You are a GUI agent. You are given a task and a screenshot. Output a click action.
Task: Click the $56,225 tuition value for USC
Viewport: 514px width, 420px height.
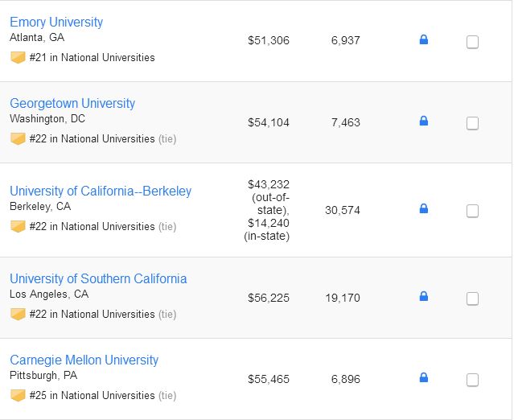269,298
